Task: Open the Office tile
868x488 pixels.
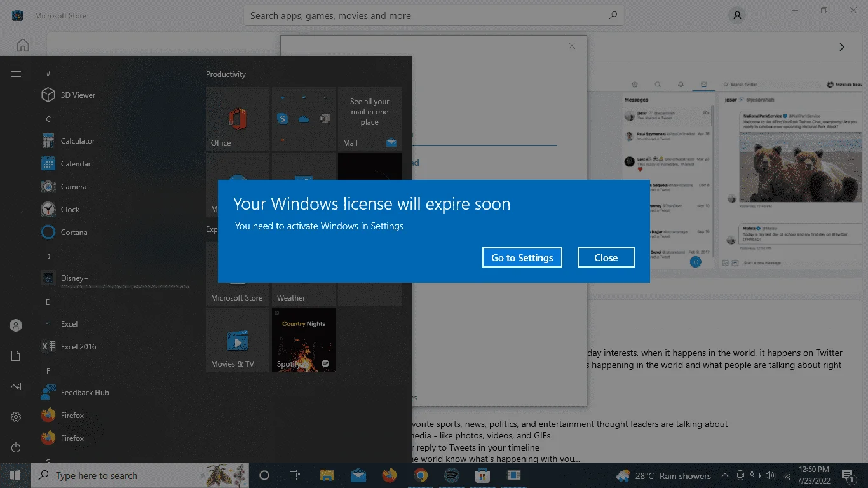Action: 238,119
